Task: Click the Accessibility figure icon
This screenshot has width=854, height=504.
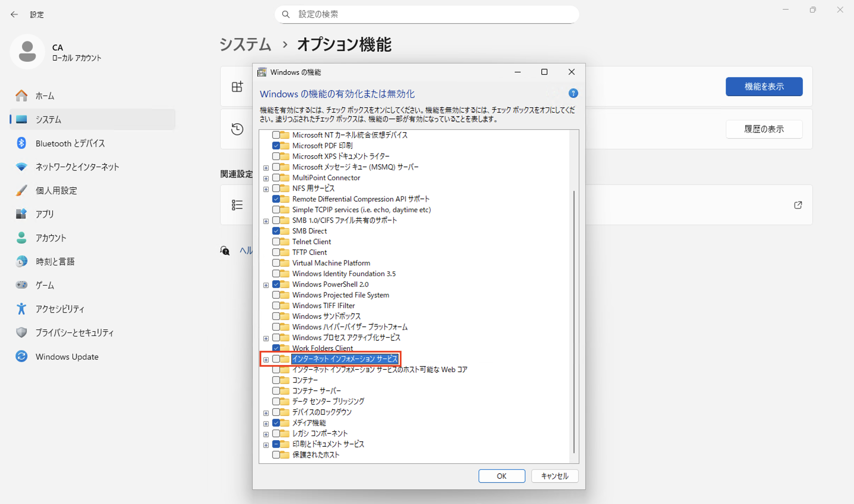Action: 21,309
